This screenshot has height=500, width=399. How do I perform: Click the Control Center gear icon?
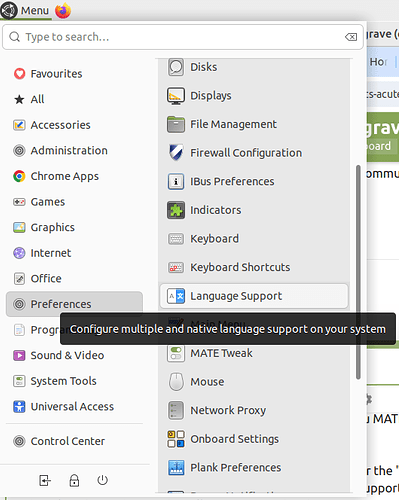tap(19, 441)
